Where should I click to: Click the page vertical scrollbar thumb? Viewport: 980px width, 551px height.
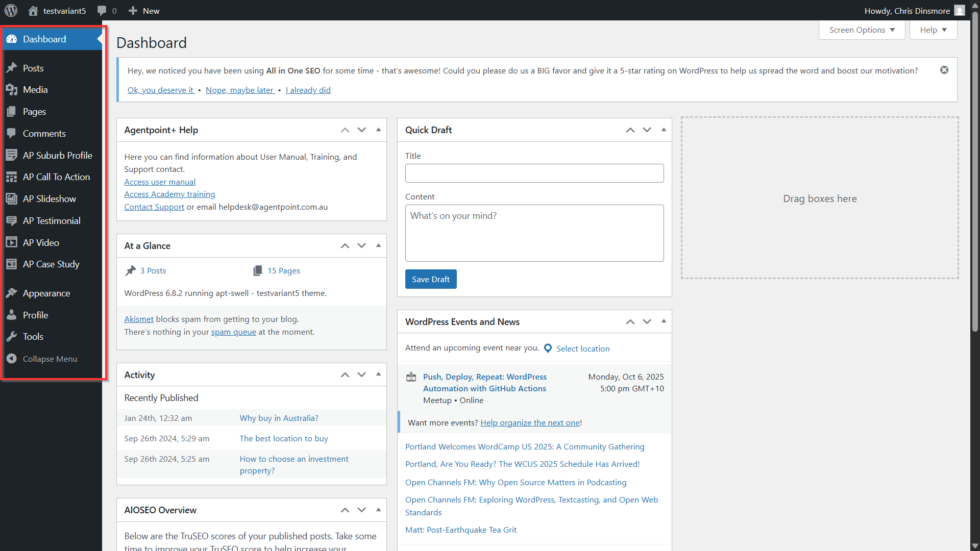pyautogui.click(x=975, y=171)
